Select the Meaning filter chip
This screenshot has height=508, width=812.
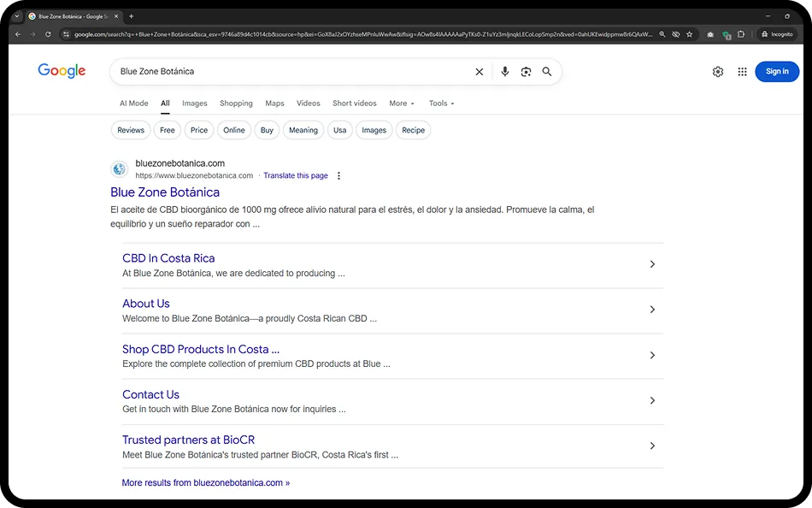pos(303,130)
